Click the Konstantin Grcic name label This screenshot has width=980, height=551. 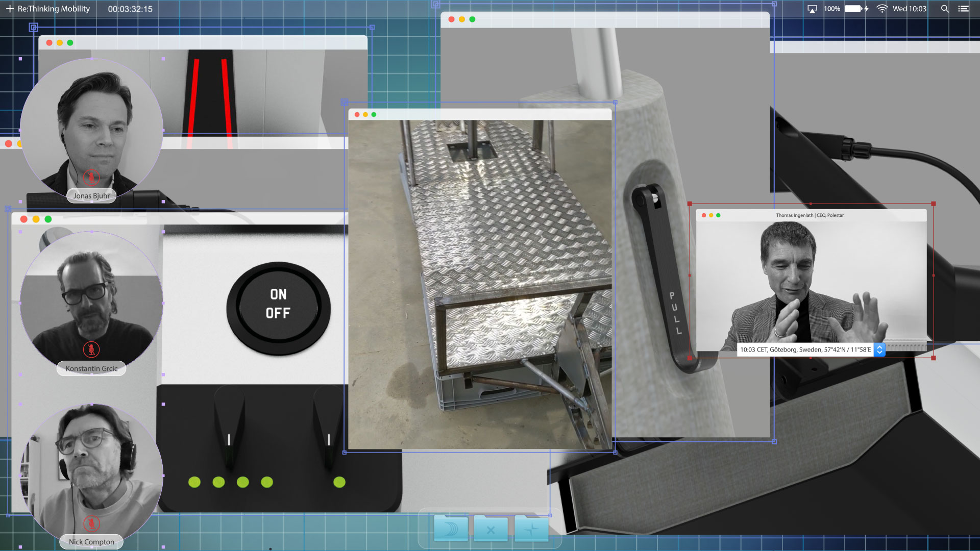[x=91, y=368]
